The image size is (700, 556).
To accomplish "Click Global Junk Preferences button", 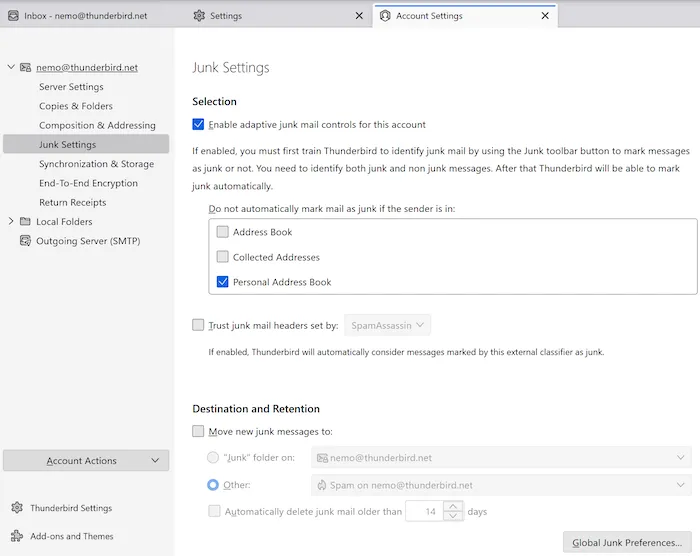I will [627, 543].
